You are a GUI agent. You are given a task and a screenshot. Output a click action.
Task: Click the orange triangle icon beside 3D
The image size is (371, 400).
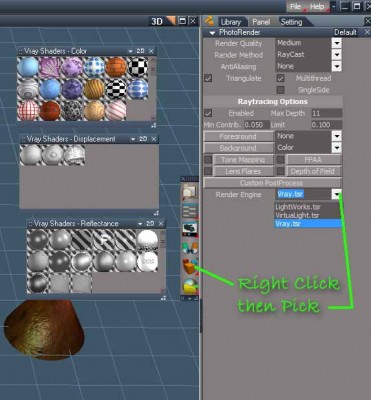[170, 21]
